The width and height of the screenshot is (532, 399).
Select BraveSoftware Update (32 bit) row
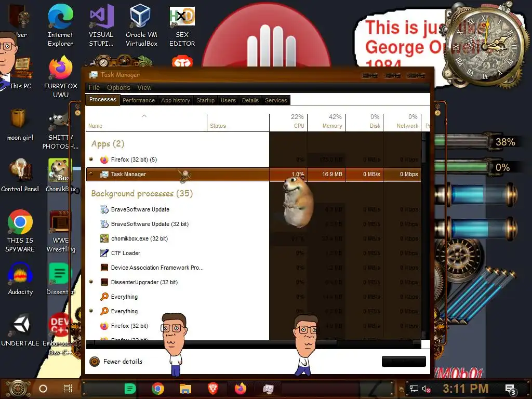tap(253, 224)
